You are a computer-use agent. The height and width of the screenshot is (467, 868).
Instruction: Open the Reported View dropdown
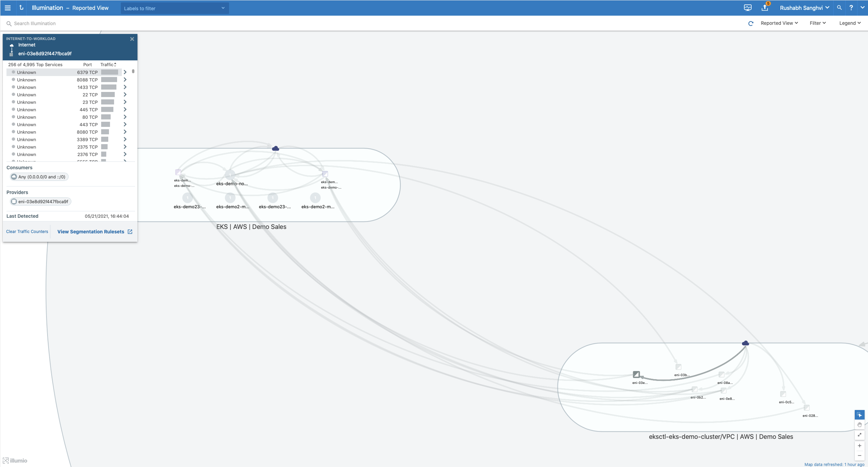(779, 23)
